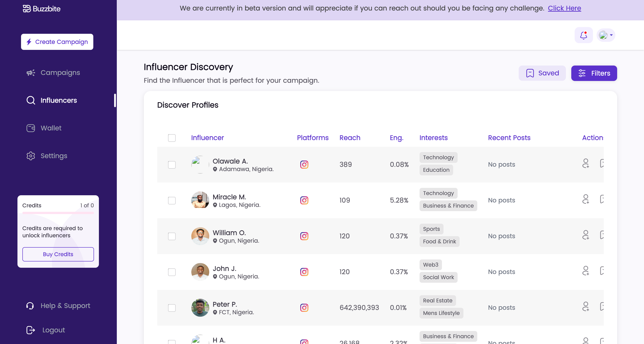Image resolution: width=644 pixels, height=344 pixels.
Task: Expand the profile avatar dropdown
Action: coord(606,35)
